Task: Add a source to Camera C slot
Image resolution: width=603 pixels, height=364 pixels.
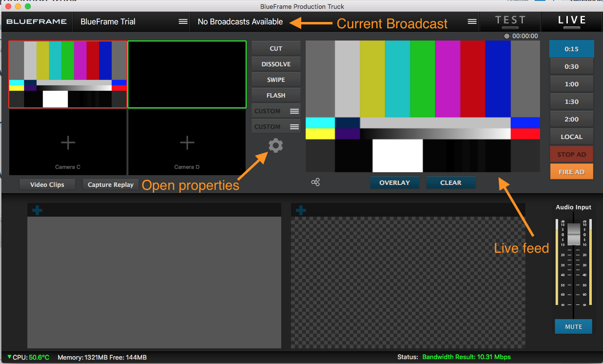Action: (x=68, y=142)
